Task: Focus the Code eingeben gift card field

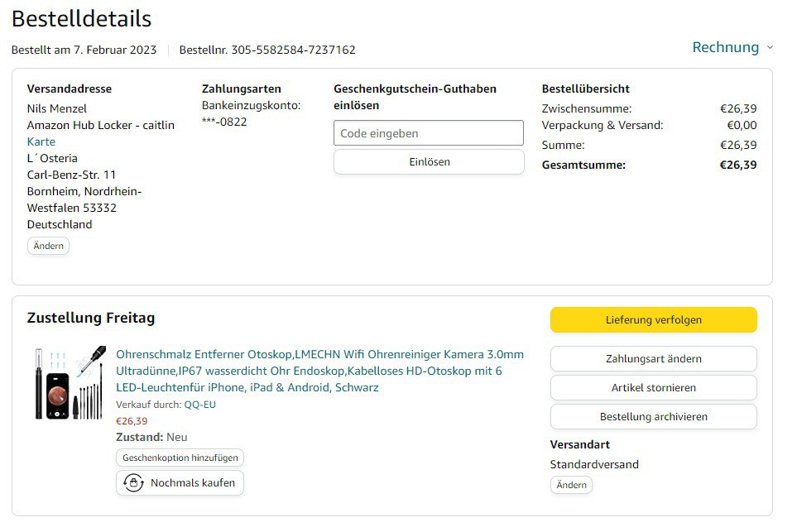Action: pos(428,133)
